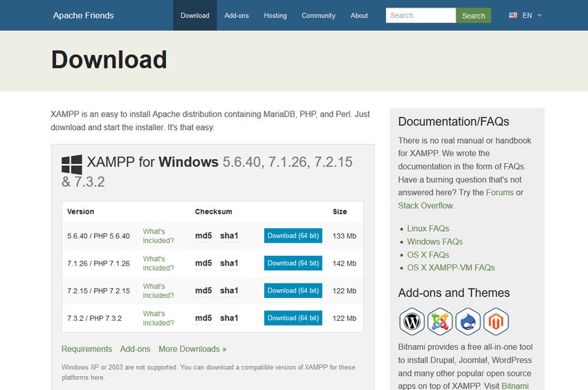Image resolution: width=588 pixels, height=390 pixels.
Task: Open Linux FAQs link
Action: 428,228
